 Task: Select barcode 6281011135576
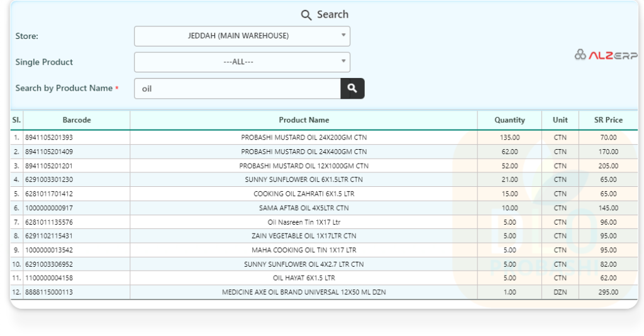pos(49,222)
